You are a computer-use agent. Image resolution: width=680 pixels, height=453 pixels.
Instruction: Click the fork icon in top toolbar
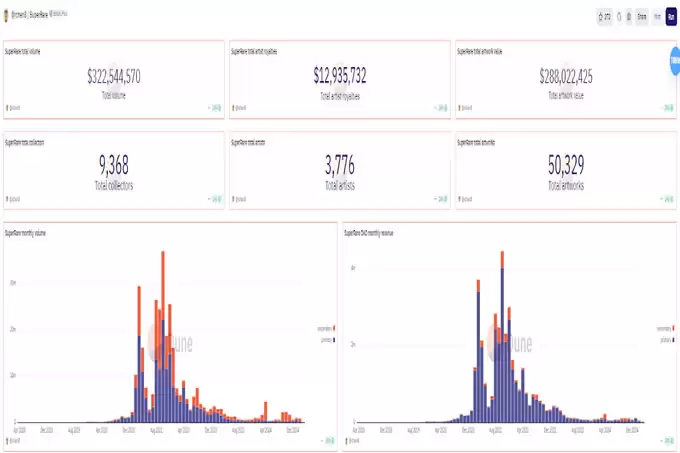pos(619,17)
